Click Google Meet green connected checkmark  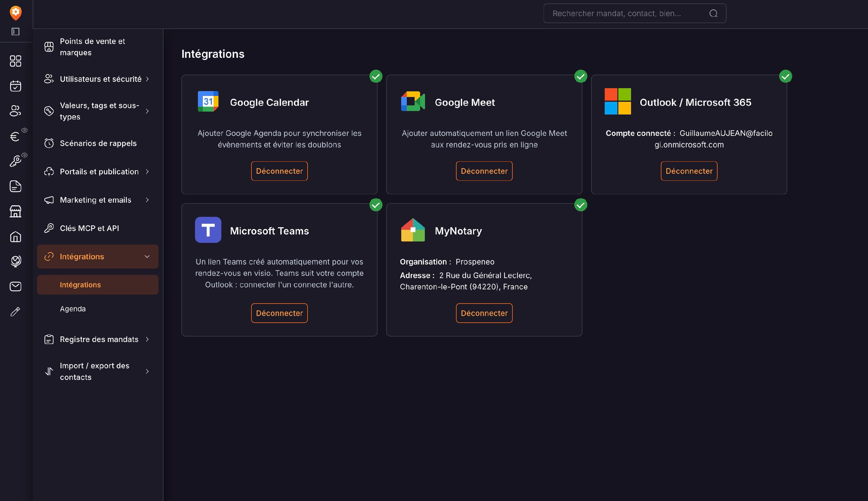(580, 76)
